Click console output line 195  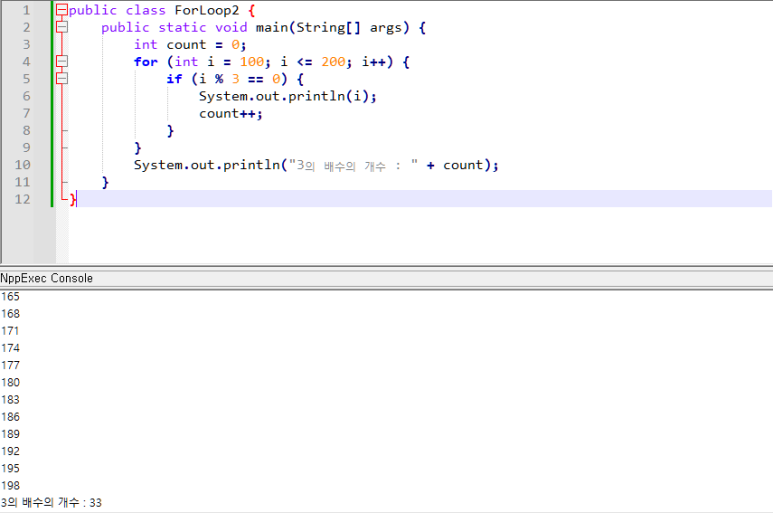pos(10,469)
